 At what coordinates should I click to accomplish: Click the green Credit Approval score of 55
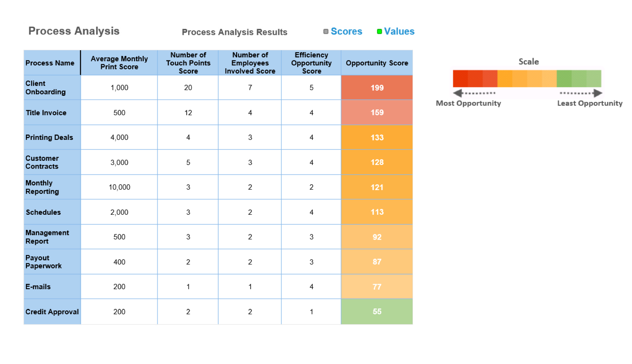click(x=377, y=312)
